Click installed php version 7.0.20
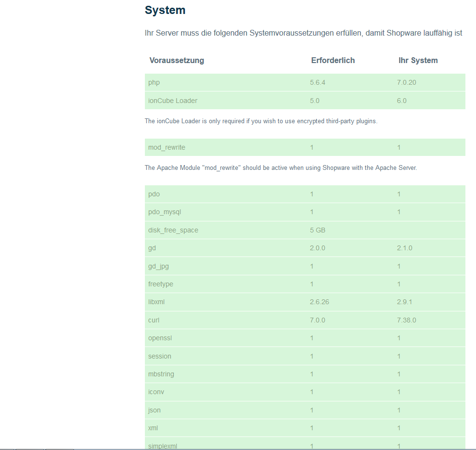This screenshot has width=476, height=450. 406,82
